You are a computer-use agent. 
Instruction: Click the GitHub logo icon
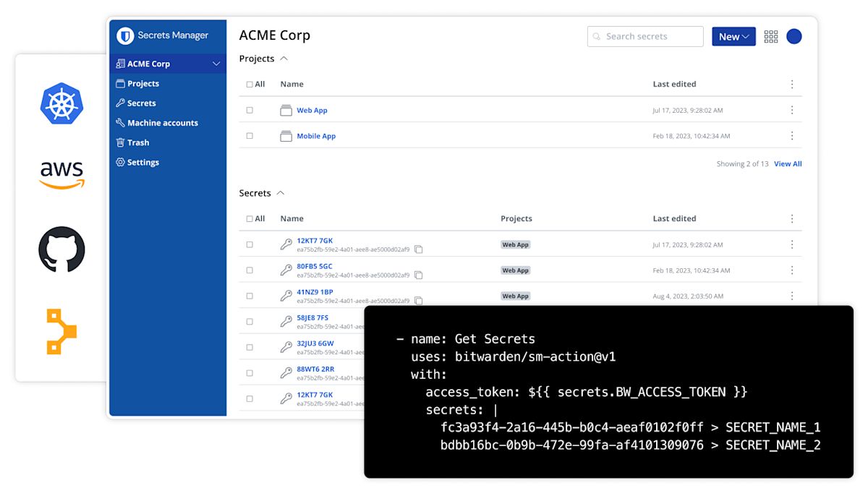click(x=61, y=249)
